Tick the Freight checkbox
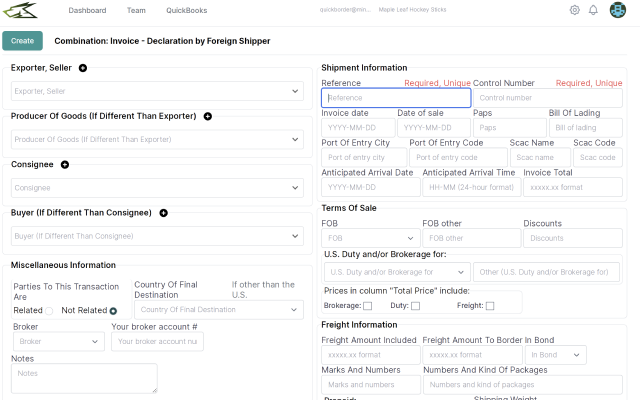Viewport: 640px width, 400px height. [x=490, y=306]
